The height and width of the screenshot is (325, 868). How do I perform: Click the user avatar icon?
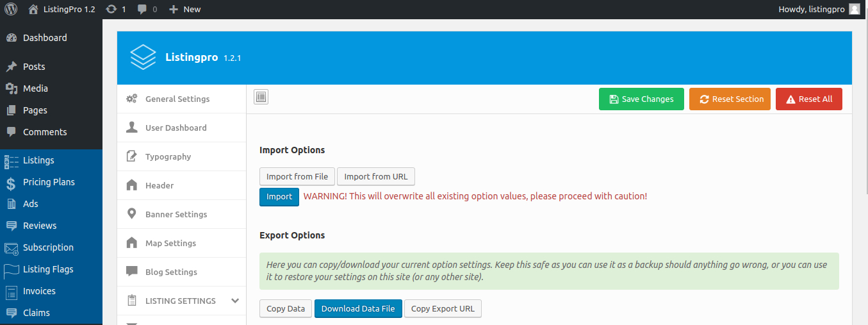tap(855, 9)
